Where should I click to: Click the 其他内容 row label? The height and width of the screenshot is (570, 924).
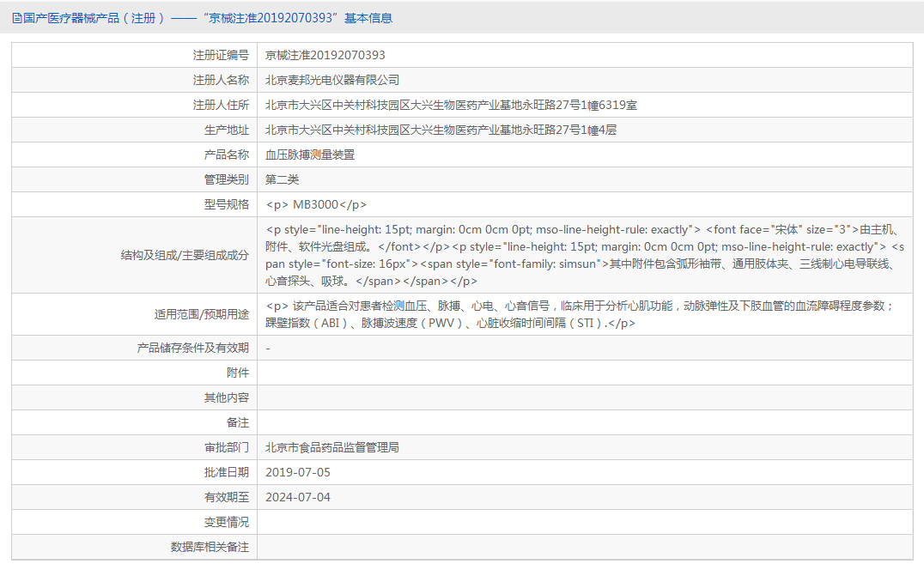tap(227, 398)
